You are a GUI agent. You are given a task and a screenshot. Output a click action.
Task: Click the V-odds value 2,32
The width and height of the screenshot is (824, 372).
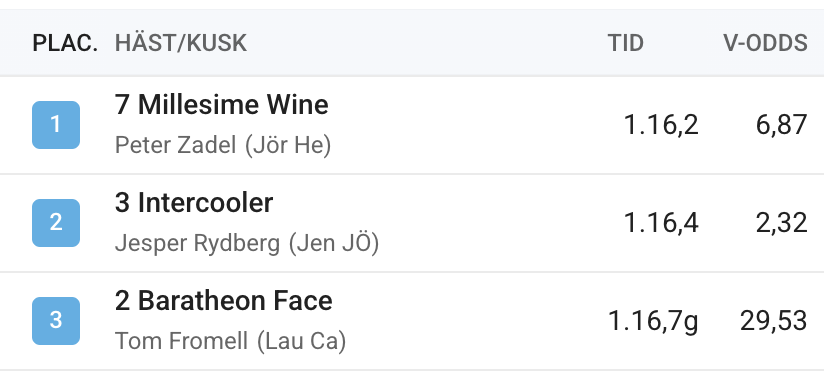781,223
